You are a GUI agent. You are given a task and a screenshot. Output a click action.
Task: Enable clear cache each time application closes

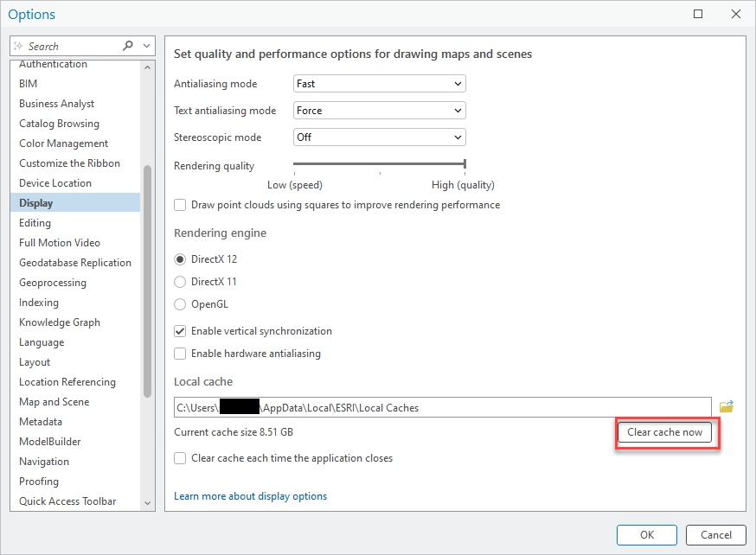(x=180, y=458)
